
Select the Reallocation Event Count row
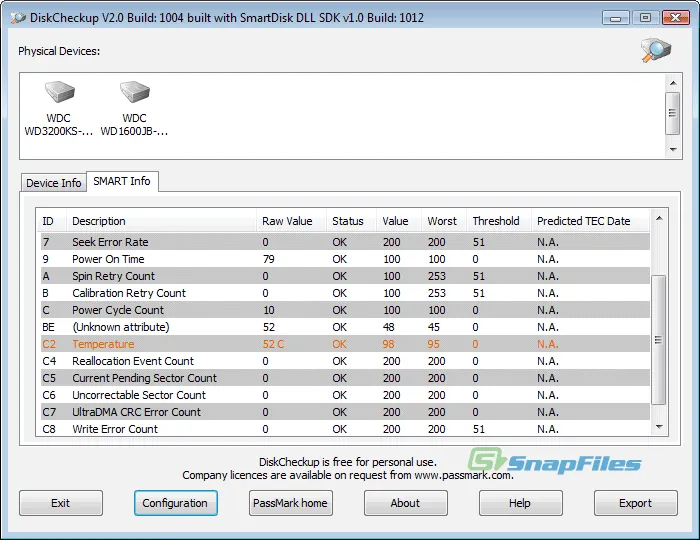point(345,361)
